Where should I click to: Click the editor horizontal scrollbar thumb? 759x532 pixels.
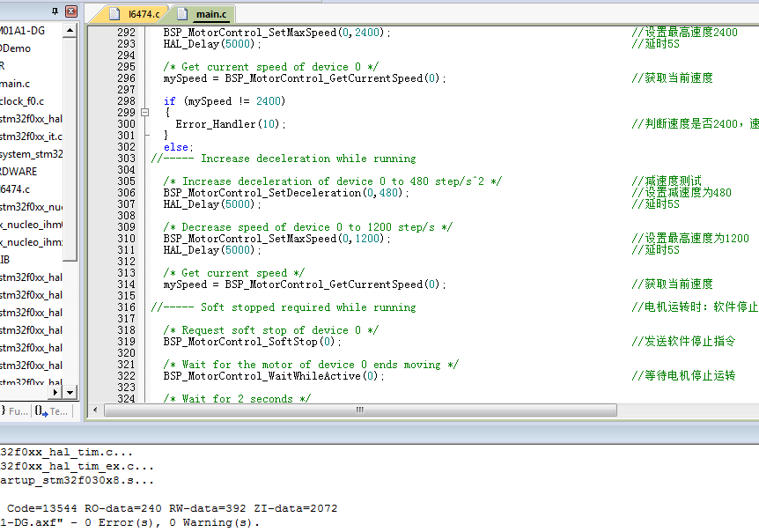click(x=359, y=410)
